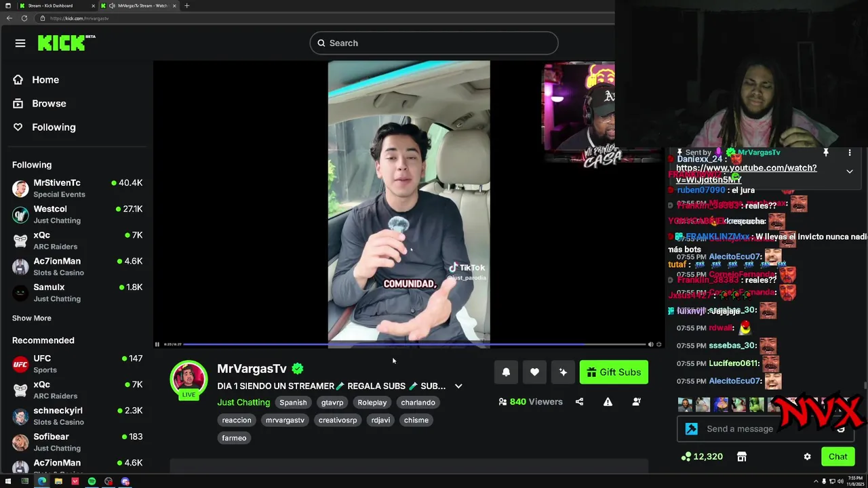Open chat settings gear

pos(807,457)
